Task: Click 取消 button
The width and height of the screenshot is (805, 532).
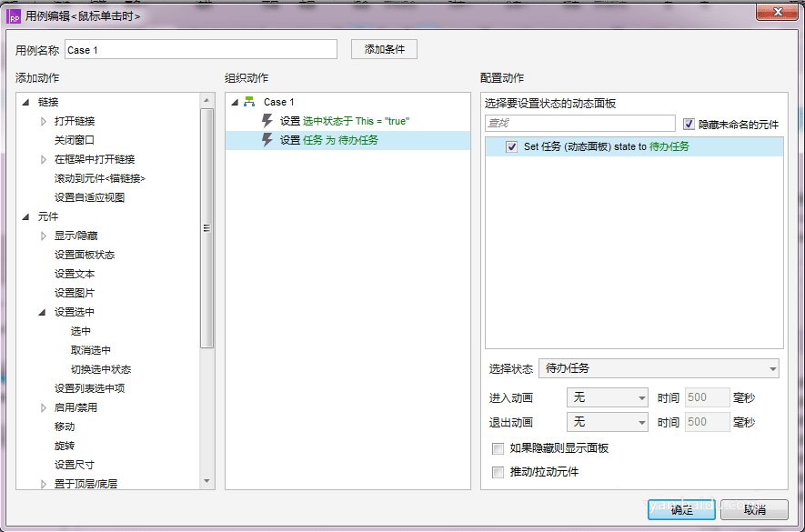Action: pyautogui.click(x=754, y=510)
